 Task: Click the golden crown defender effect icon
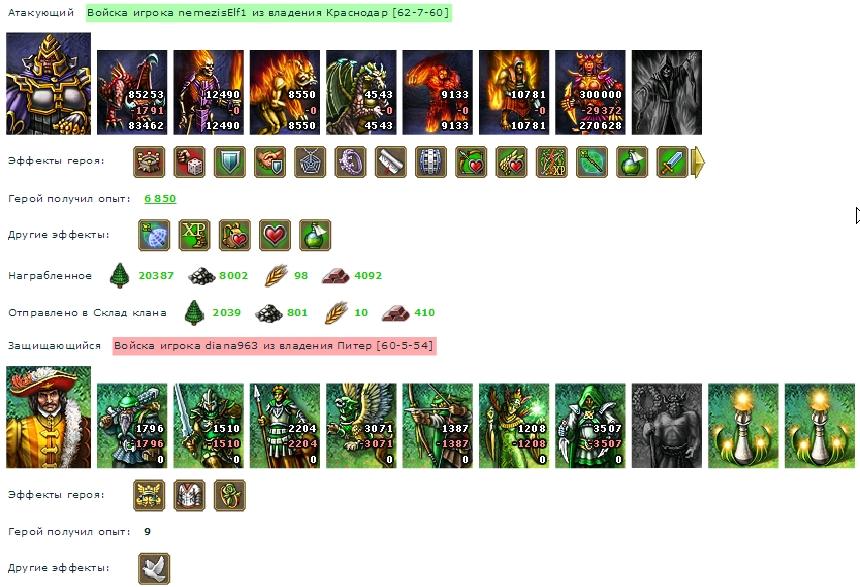point(149,495)
